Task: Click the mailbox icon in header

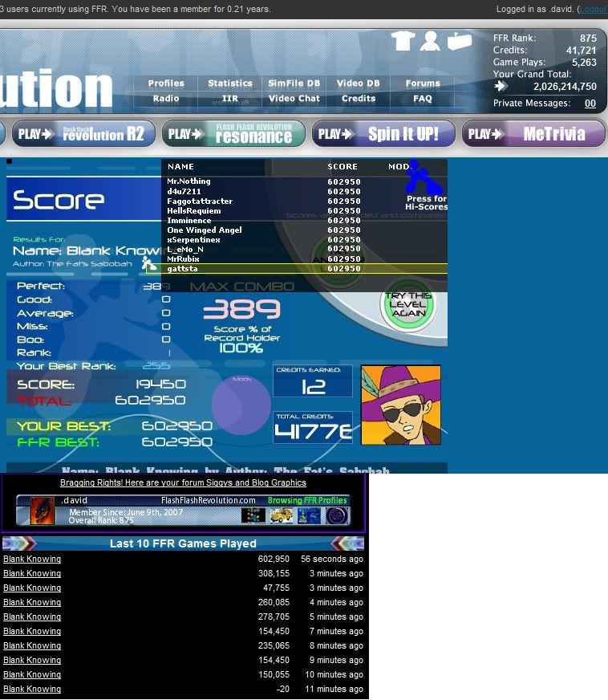Action: point(460,40)
